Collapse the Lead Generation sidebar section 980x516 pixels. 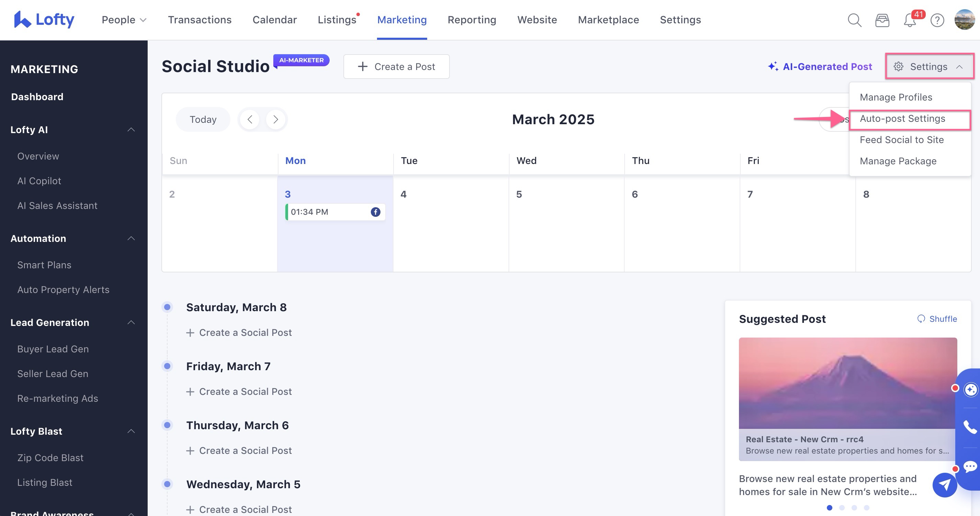[131, 322]
